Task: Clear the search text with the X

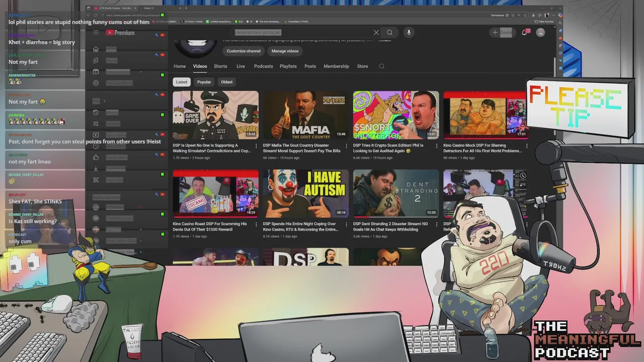Action: click(376, 33)
